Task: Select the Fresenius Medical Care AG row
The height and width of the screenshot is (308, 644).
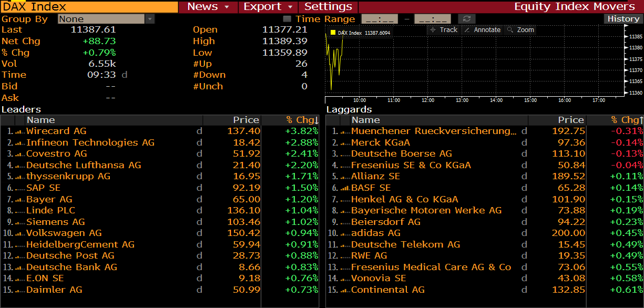Action: click(x=484, y=268)
